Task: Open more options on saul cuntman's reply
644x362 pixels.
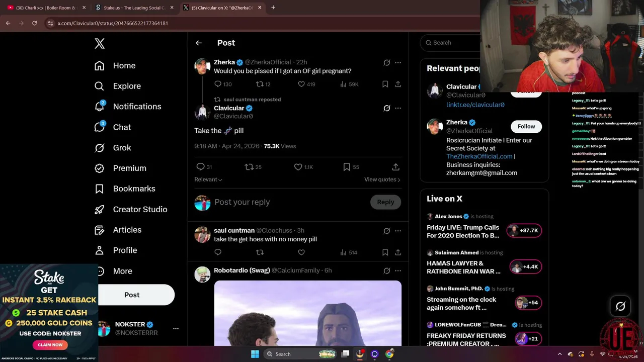Action: point(398,231)
